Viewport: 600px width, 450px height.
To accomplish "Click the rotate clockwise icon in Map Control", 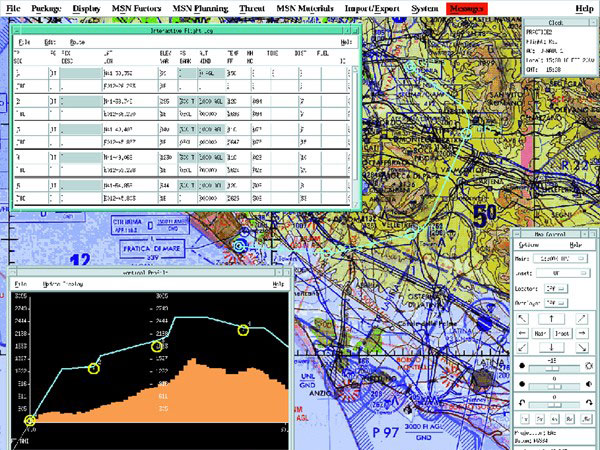I will point(589,403).
